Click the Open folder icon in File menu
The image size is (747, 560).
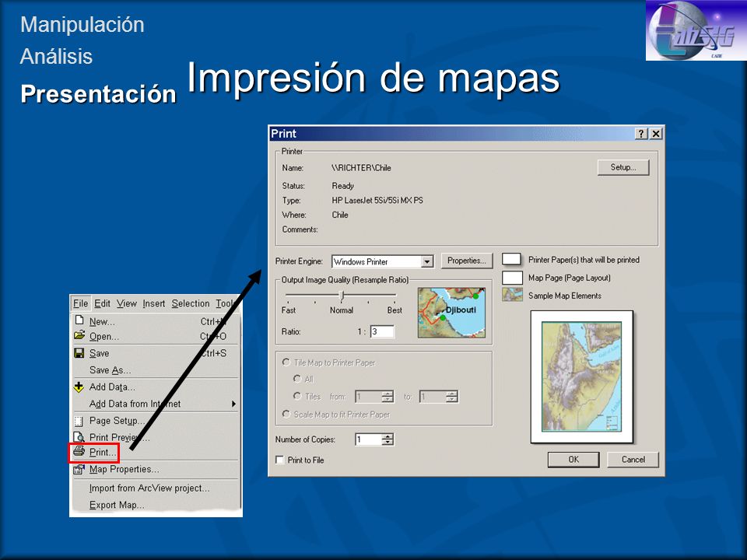pos(79,335)
